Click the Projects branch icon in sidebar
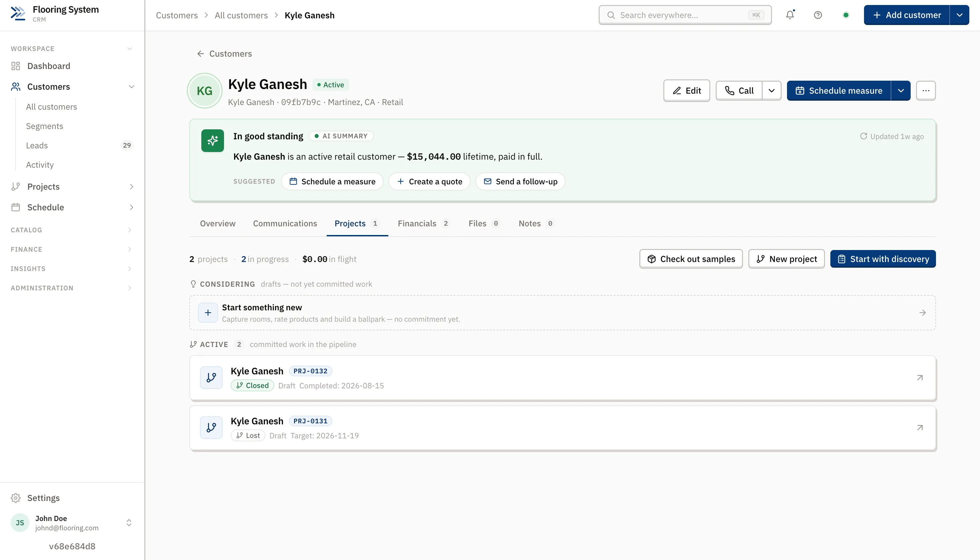This screenshot has width=980, height=560. click(15, 187)
